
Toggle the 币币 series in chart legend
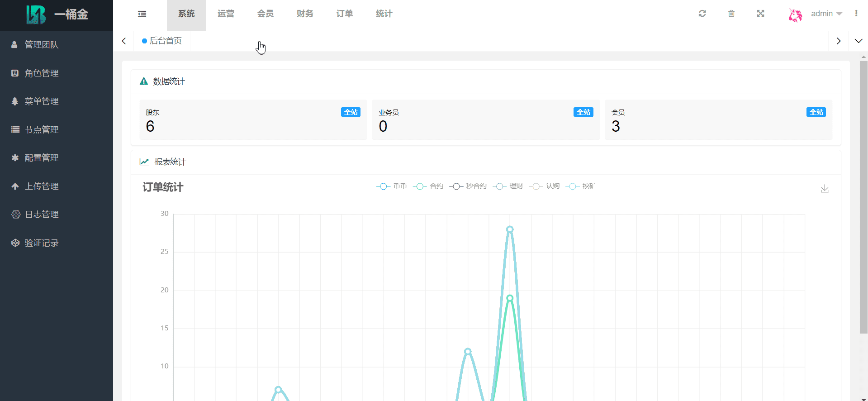tap(392, 186)
